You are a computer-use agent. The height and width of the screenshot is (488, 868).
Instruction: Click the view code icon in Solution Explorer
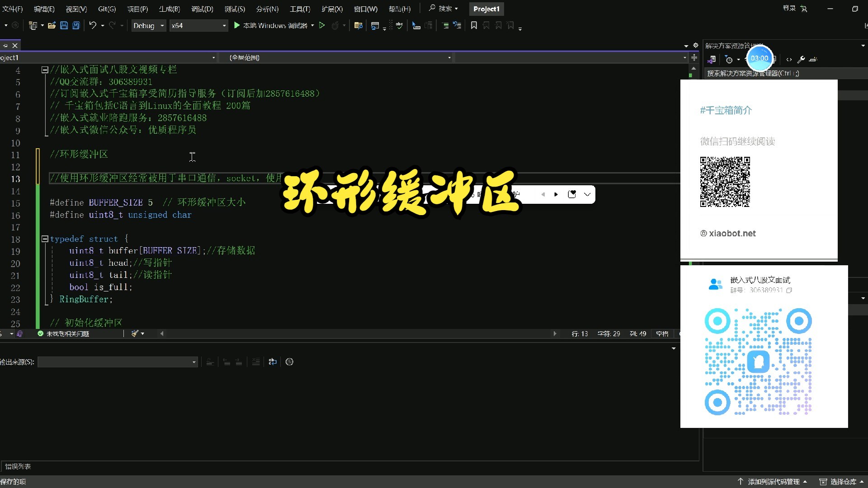click(x=789, y=59)
